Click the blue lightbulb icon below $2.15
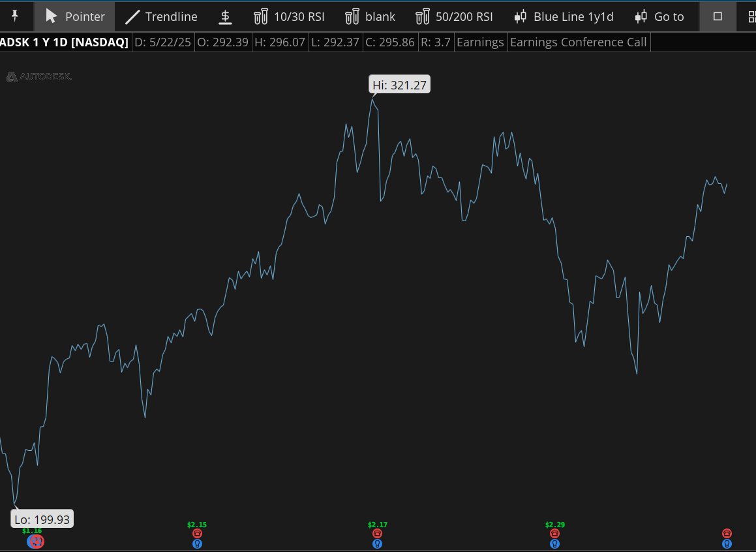Viewport: 756px width, 552px height. (197, 544)
